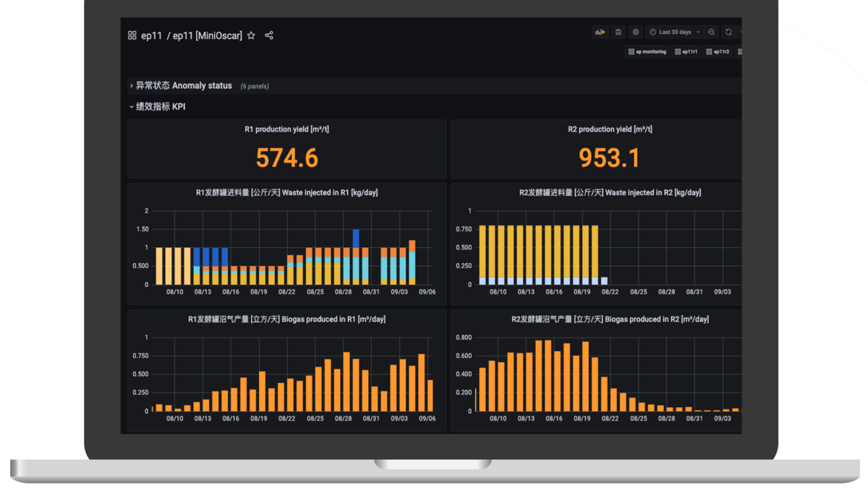Click the (6 panels) count label

click(x=255, y=86)
